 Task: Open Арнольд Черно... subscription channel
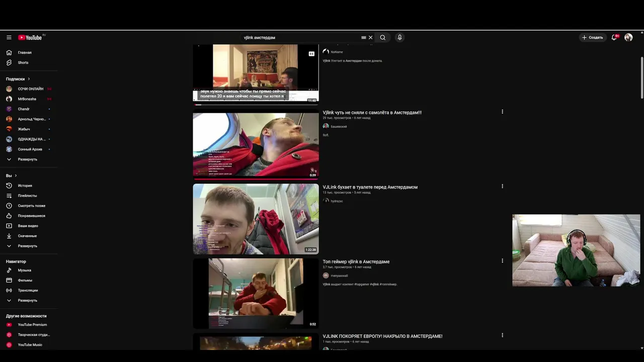pyautogui.click(x=29, y=119)
